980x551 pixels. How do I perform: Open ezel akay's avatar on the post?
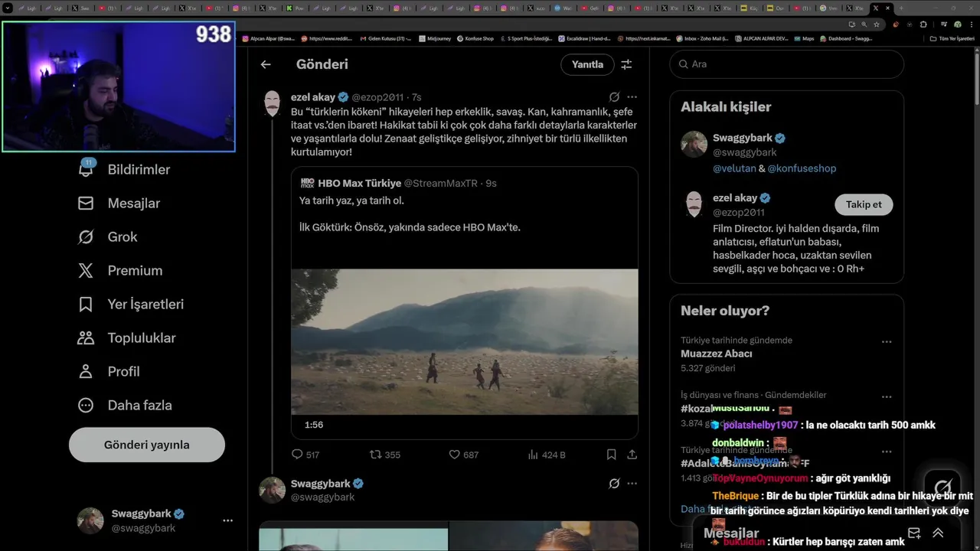(x=272, y=103)
